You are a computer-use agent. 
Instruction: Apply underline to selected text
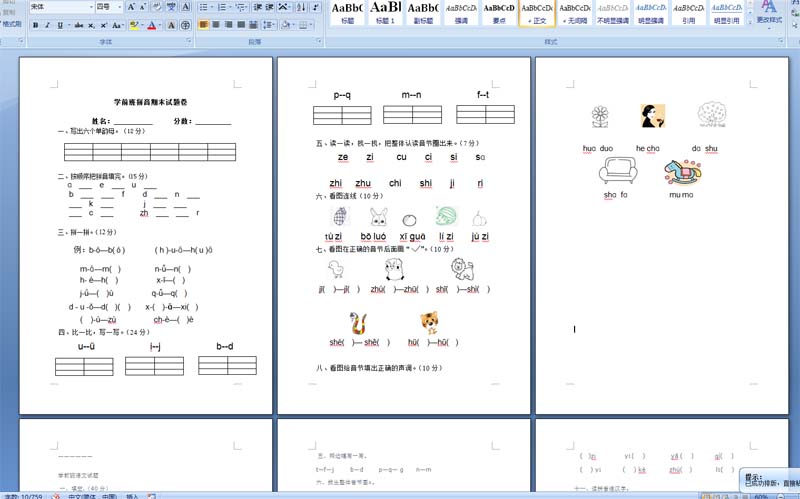pyautogui.click(x=60, y=25)
